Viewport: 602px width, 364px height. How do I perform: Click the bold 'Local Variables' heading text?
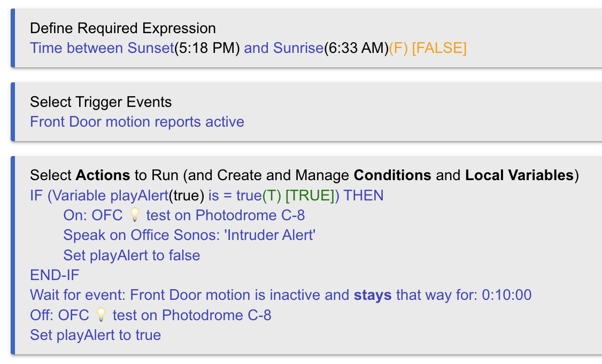520,175
